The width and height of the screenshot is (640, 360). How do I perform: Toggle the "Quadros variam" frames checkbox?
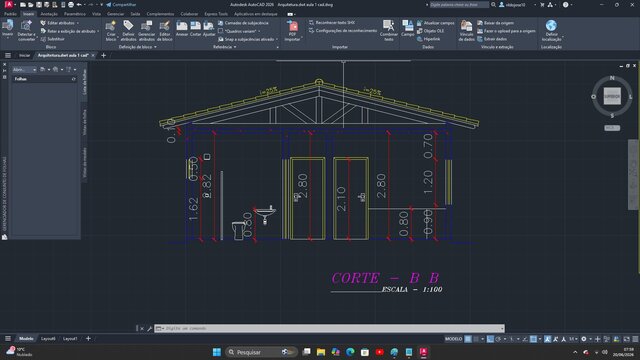[220, 31]
